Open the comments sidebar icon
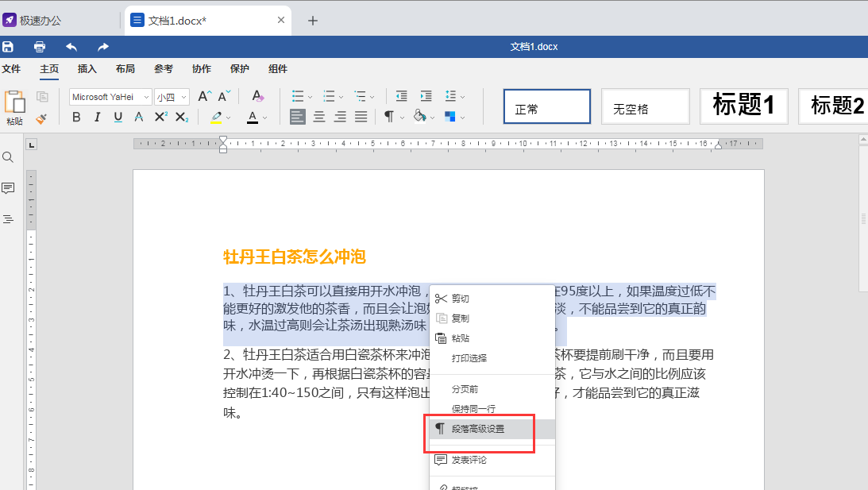The width and height of the screenshot is (868, 490). [x=8, y=188]
